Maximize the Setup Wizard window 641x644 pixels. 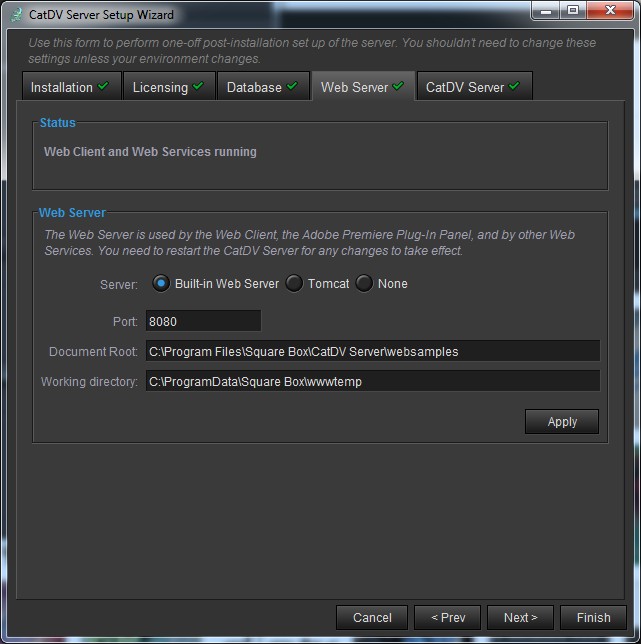[573, 11]
